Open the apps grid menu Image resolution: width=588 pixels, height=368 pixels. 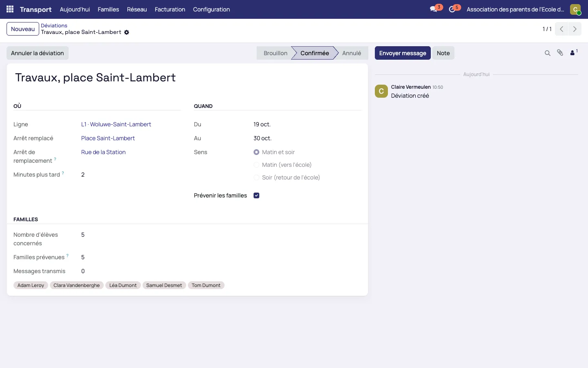click(x=10, y=9)
